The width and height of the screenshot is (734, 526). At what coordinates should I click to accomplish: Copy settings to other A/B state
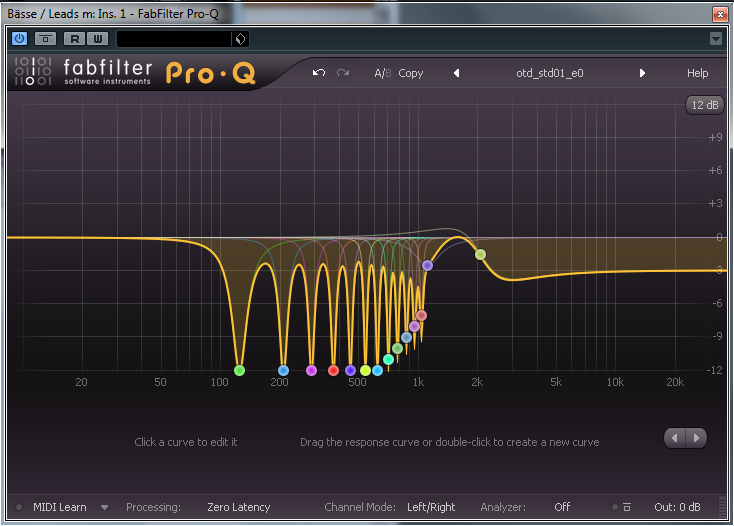pos(411,73)
